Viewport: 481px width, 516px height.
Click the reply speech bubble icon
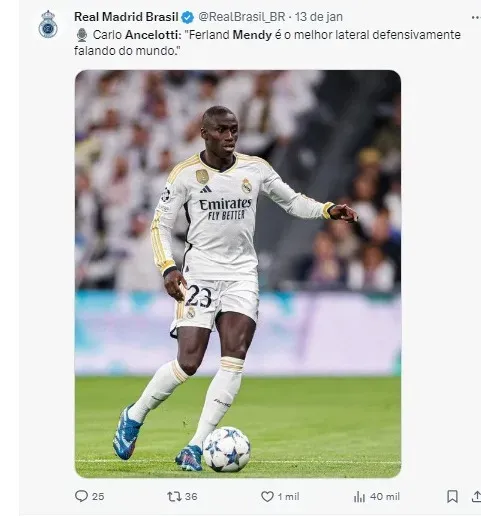pyautogui.click(x=81, y=496)
